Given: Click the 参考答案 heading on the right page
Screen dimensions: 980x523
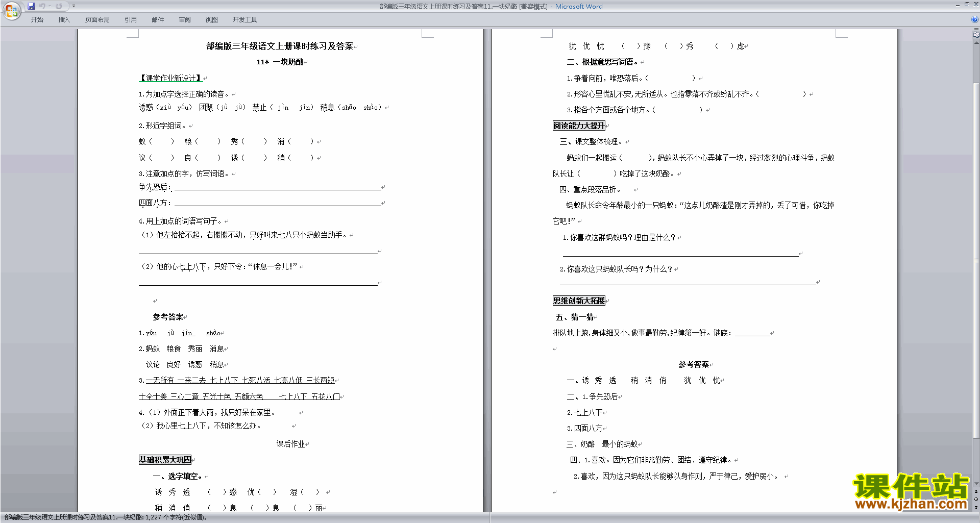Looking at the screenshot, I should tap(694, 364).
